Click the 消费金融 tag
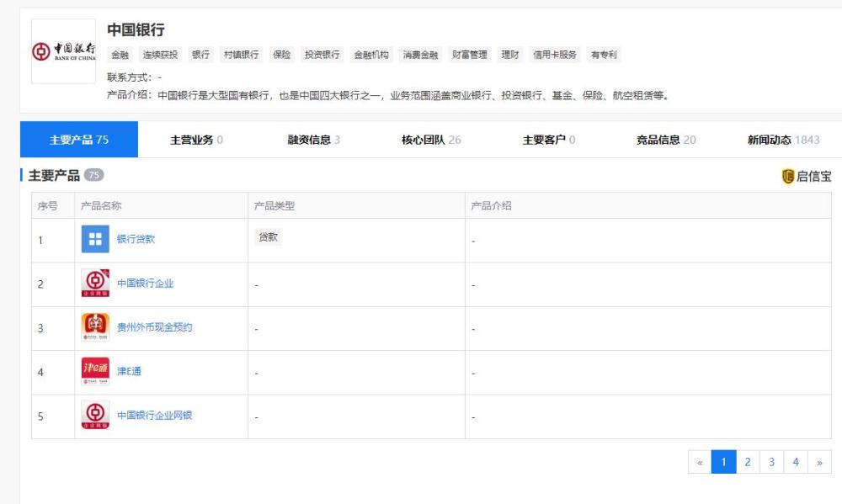 coord(420,55)
